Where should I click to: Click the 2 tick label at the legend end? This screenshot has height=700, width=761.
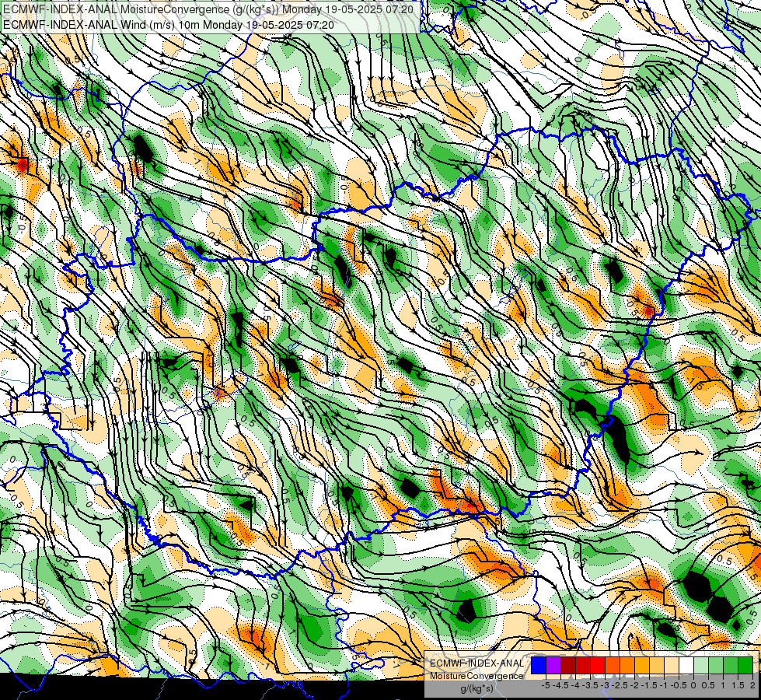(x=752, y=685)
